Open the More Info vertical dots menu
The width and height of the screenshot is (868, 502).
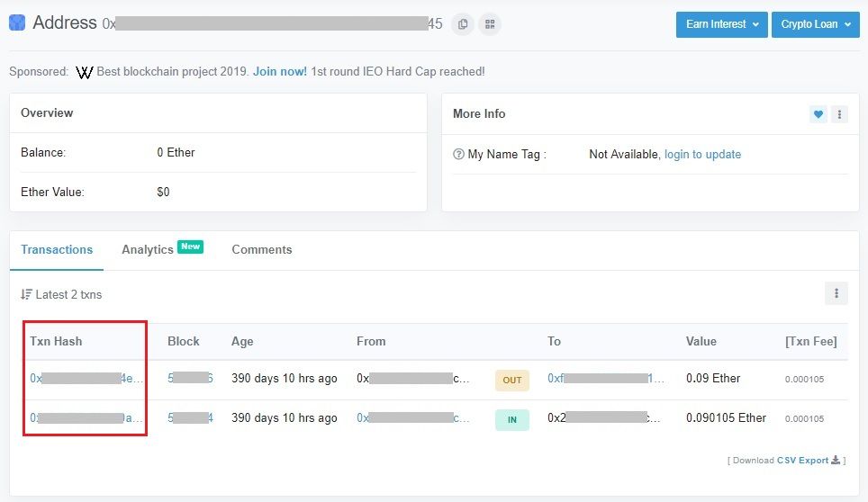click(x=839, y=114)
